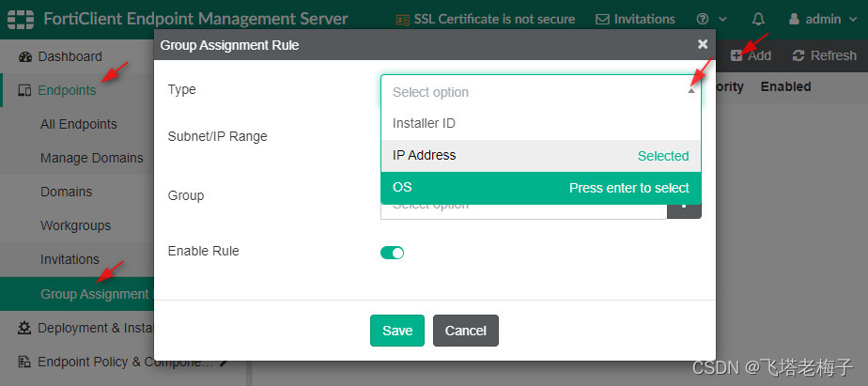The image size is (868, 386).
Task: Click the Endpoints monitor icon
Action: (x=24, y=90)
